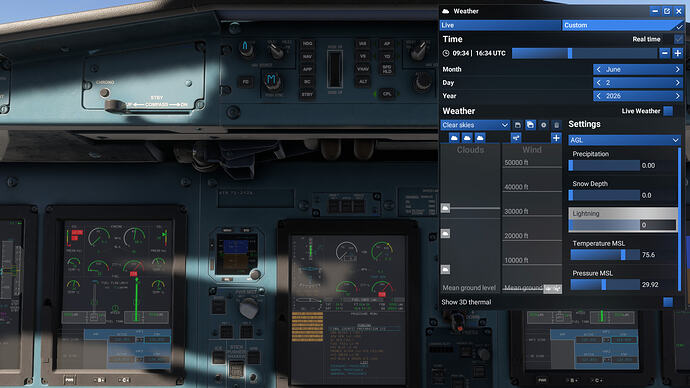Screen dimensions: 690x388
Task: Open the AGL settings dropdown
Action: [624, 140]
